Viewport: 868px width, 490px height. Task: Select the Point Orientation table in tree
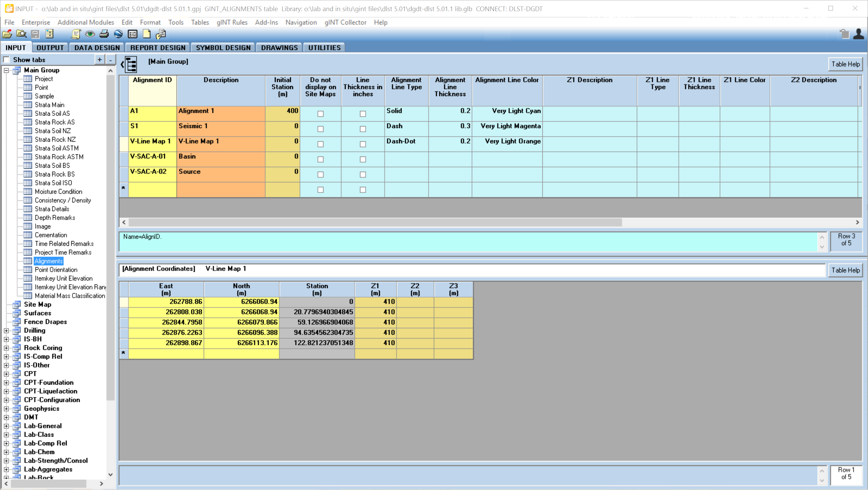[x=56, y=270]
